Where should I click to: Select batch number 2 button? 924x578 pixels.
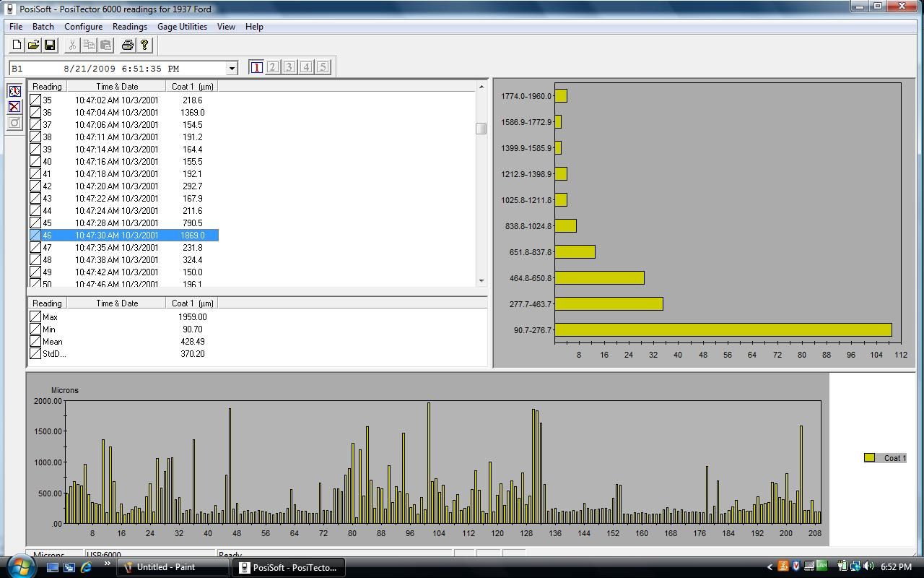click(x=273, y=67)
